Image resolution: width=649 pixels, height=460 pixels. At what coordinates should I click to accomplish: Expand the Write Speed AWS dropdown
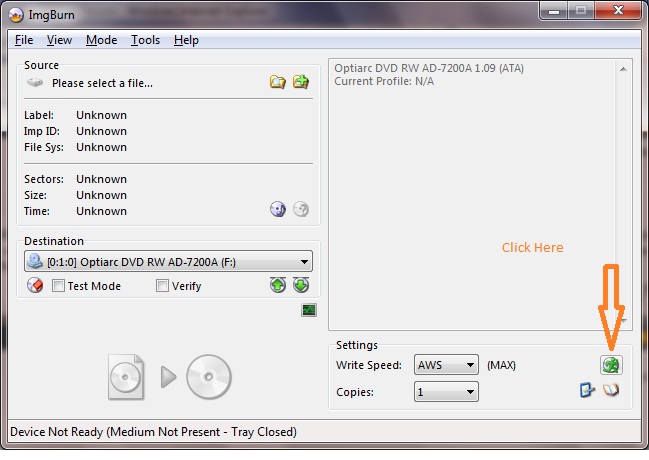(446, 365)
